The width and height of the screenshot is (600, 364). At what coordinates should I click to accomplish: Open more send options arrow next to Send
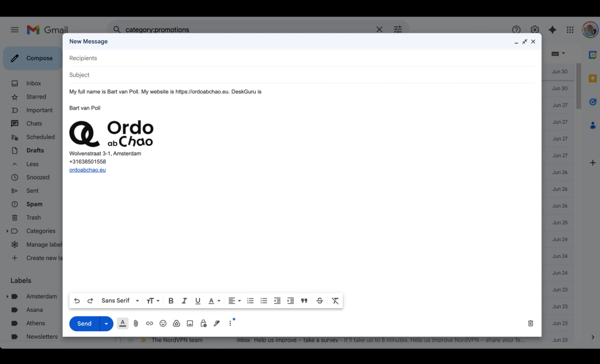[x=106, y=324]
